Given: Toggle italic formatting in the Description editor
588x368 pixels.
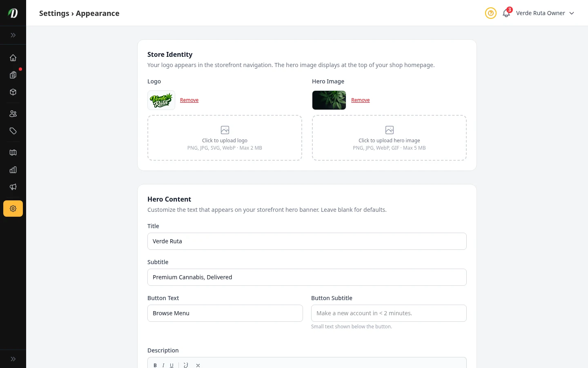Looking at the screenshot, I should click(163, 365).
